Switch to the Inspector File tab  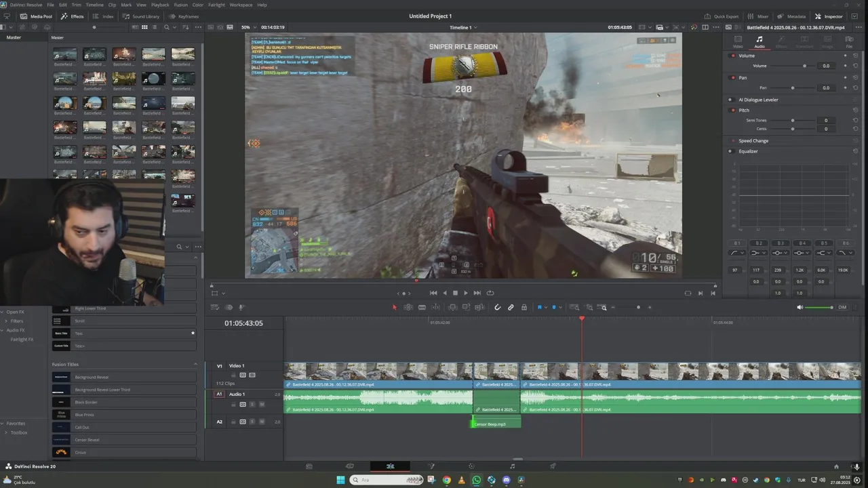[849, 42]
